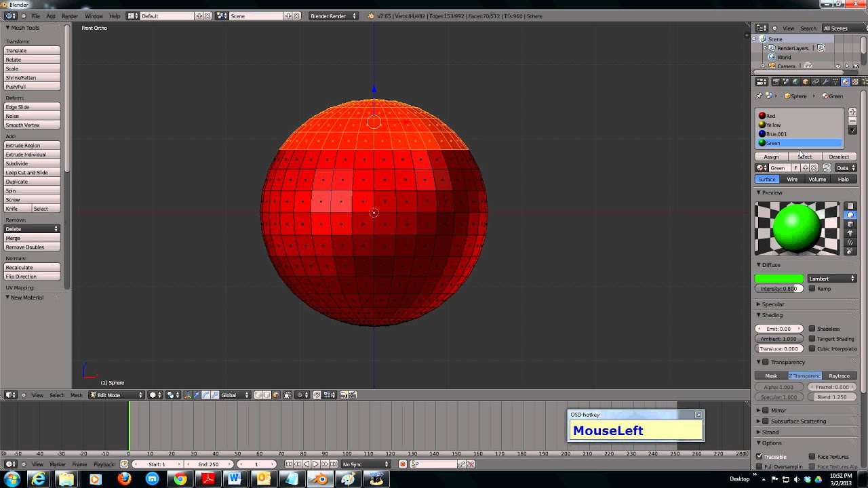Enable the Mirror panel checkbox
The image size is (868, 488).
(766, 410)
